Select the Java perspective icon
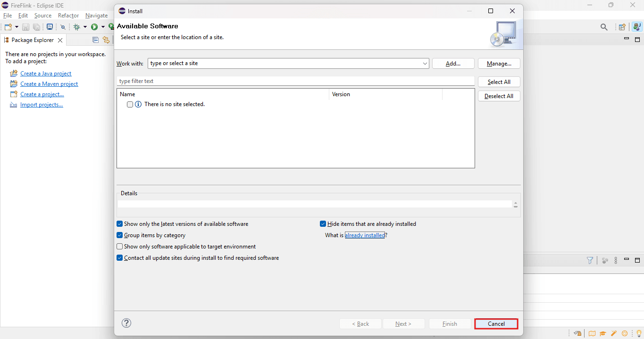This screenshot has width=644, height=339. point(636,27)
